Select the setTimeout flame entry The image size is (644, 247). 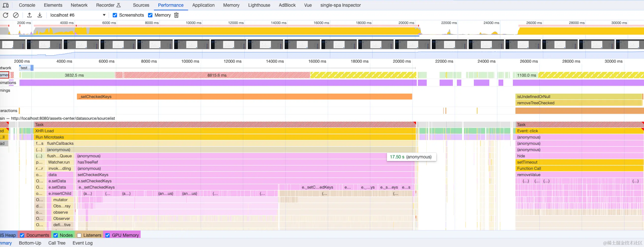point(580,162)
